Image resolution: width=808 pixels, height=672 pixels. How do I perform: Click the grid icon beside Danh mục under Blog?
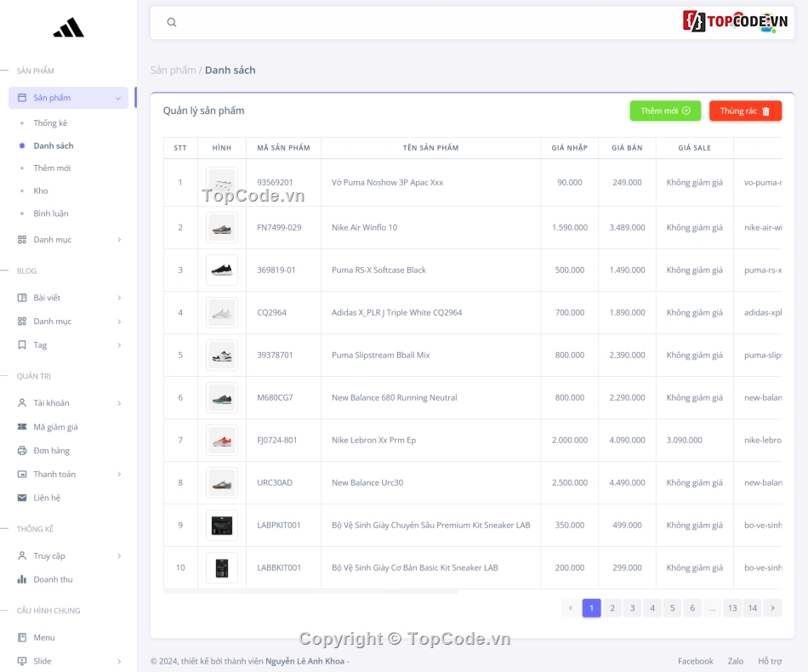coord(21,321)
